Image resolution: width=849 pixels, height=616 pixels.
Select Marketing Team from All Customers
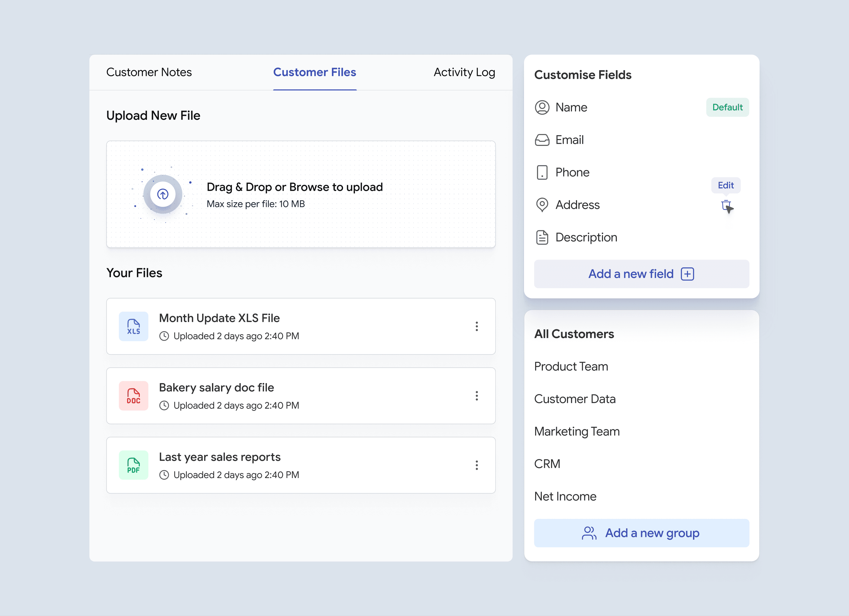(577, 432)
